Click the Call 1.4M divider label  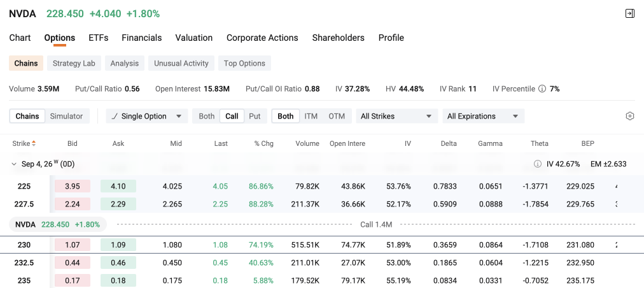click(x=376, y=225)
